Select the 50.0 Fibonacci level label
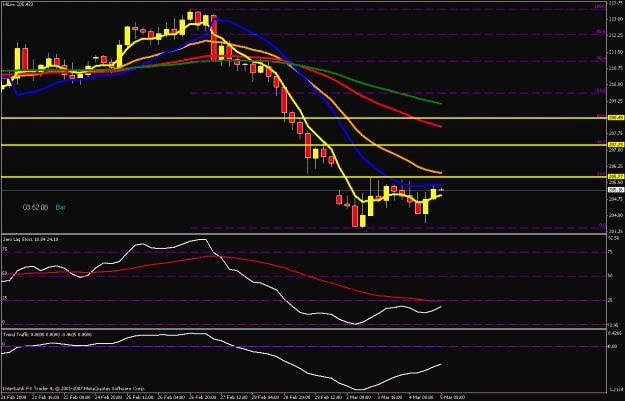 click(601, 116)
